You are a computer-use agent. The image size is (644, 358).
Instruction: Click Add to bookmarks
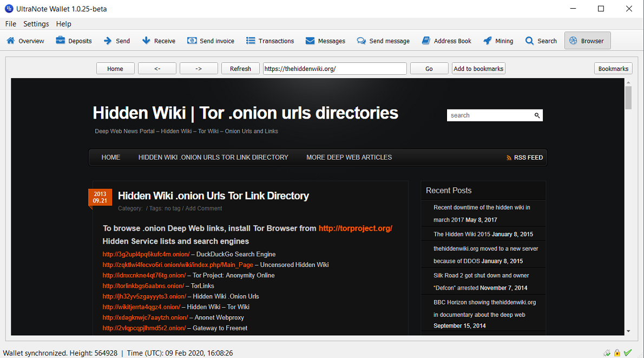point(478,69)
